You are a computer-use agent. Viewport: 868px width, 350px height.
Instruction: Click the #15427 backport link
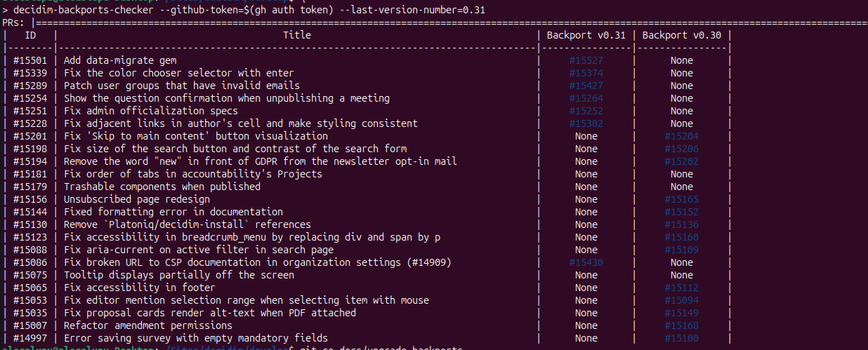point(586,86)
